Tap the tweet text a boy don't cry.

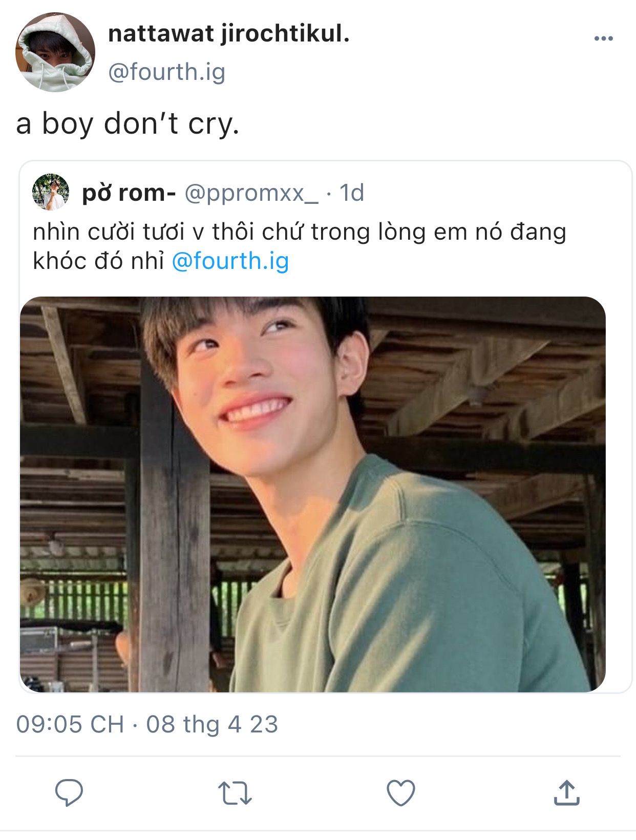point(128,124)
